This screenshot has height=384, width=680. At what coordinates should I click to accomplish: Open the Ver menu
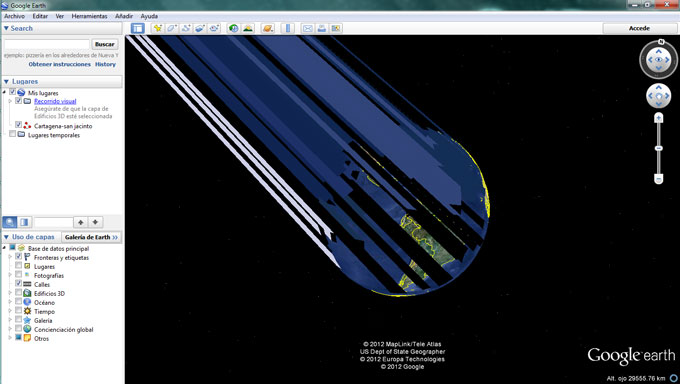(x=60, y=16)
